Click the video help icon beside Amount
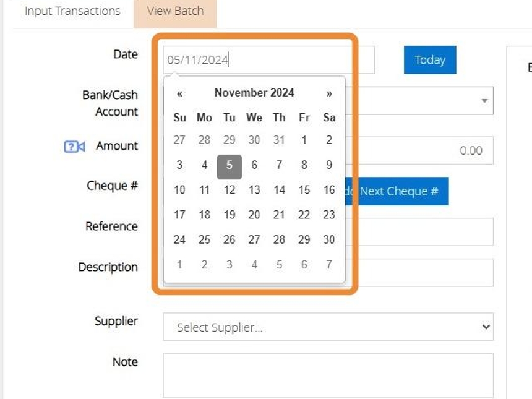This screenshot has width=532, height=399. 74,147
